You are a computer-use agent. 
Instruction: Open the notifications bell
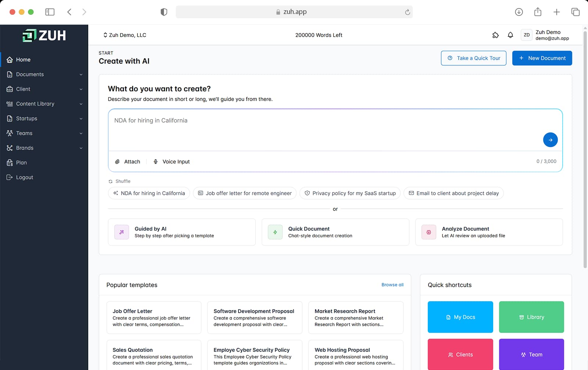tap(510, 35)
